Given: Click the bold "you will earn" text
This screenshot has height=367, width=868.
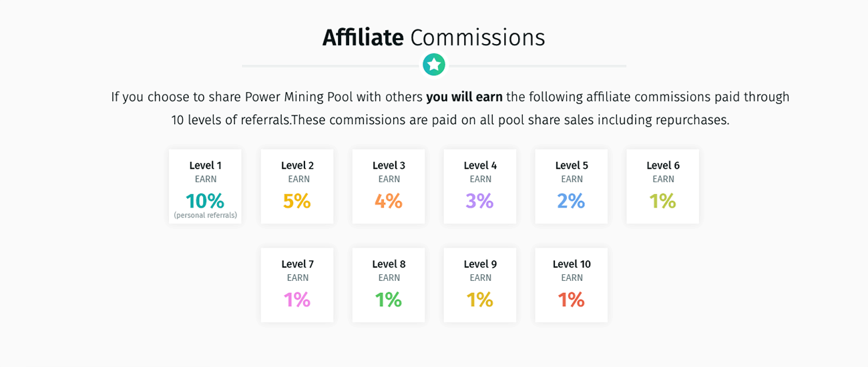Looking at the screenshot, I should pos(465,97).
